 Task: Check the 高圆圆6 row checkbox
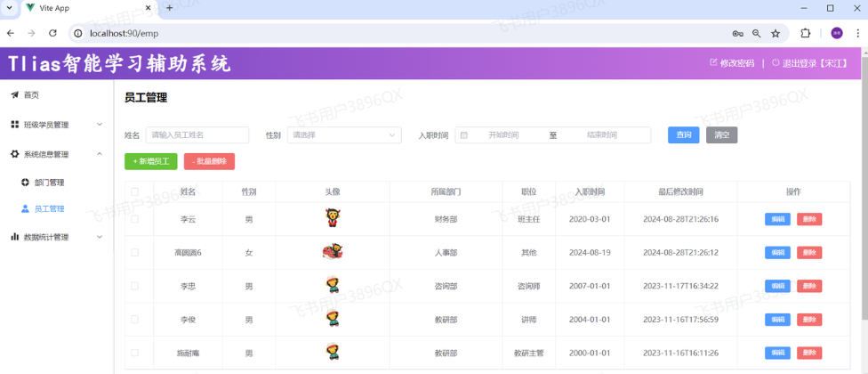coord(134,252)
